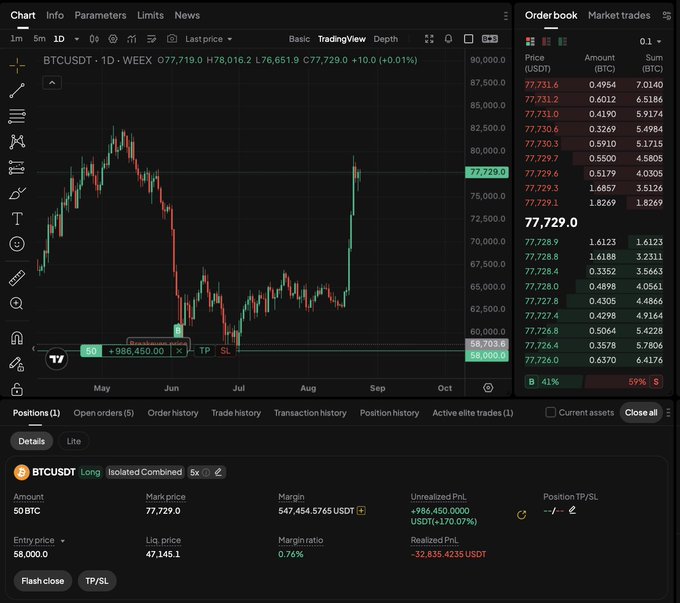Open the candlestick chart type selector

(94, 39)
